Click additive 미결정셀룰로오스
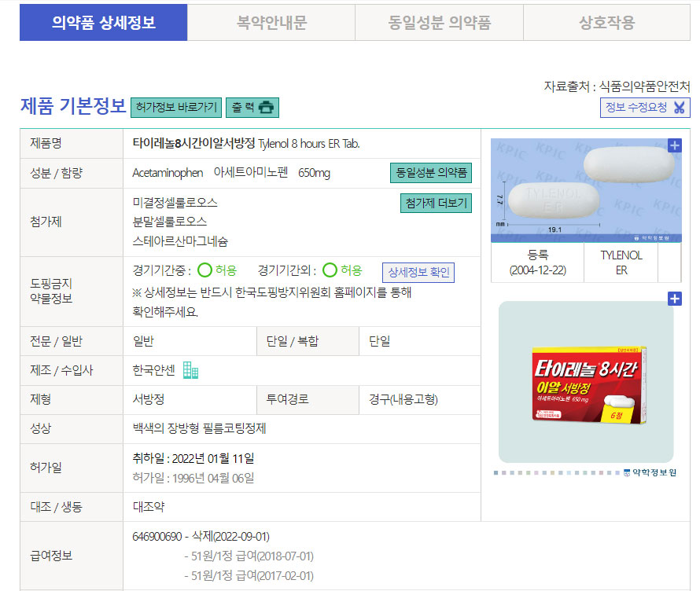 (175, 203)
